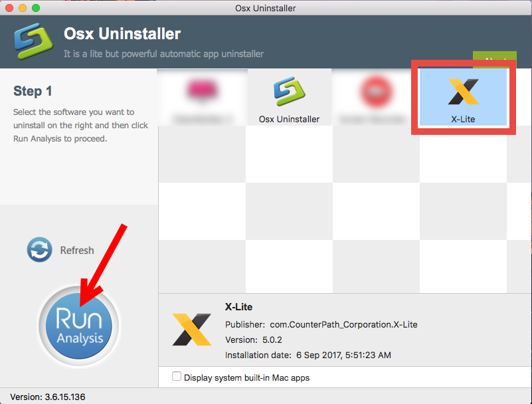The height and width of the screenshot is (404, 532).
Task: Click the Run Analysis round button
Action: point(79,326)
